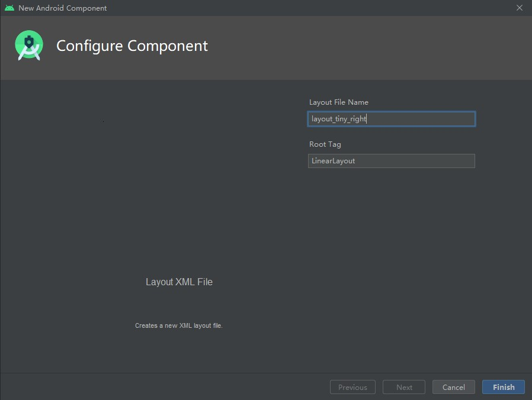Viewport: 532px width, 400px height.
Task: Click the "Layout XML File" template title
Action: click(x=179, y=282)
